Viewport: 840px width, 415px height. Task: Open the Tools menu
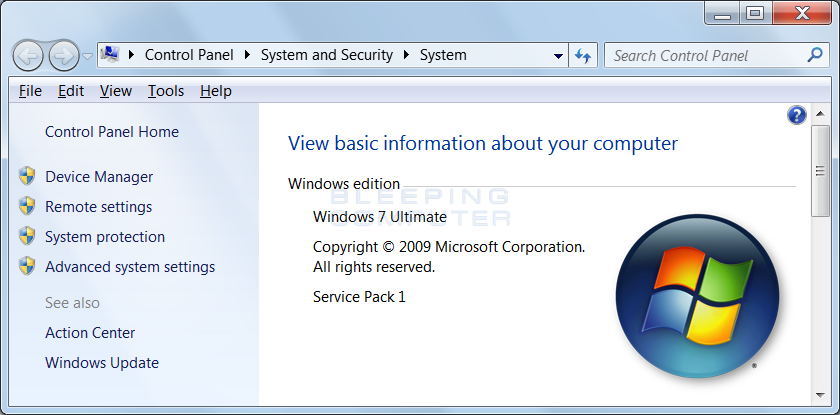(166, 91)
